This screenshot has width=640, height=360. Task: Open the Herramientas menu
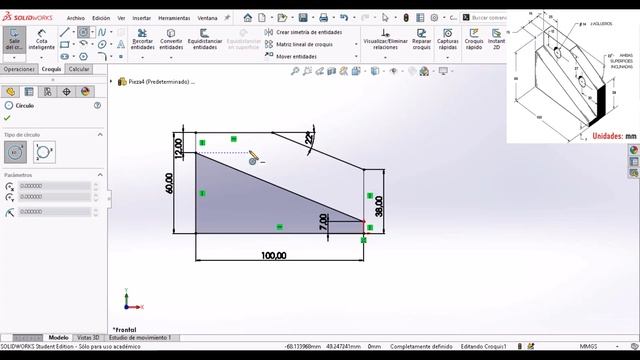click(174, 18)
